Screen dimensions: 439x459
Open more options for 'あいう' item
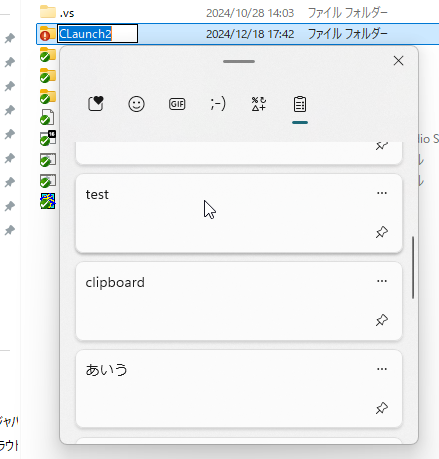click(382, 369)
